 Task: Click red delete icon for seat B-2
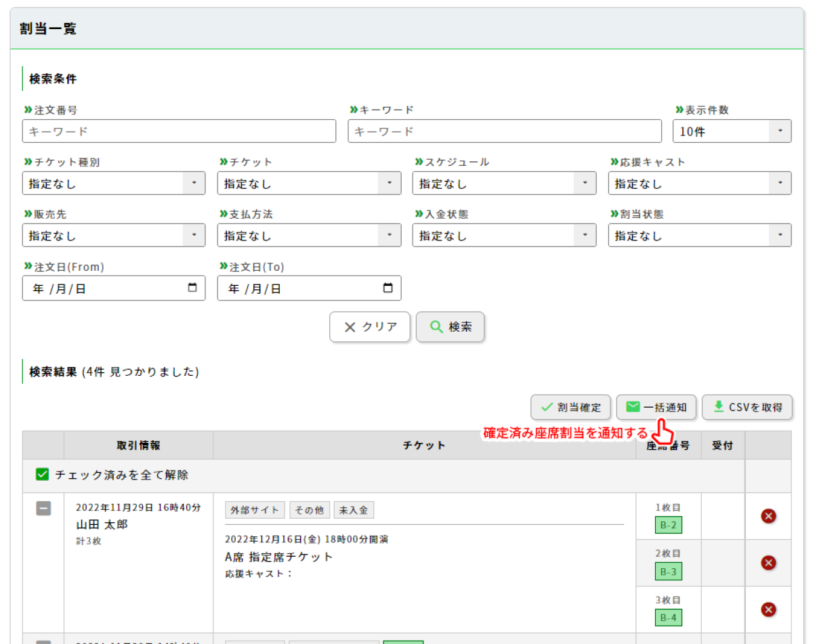768,517
